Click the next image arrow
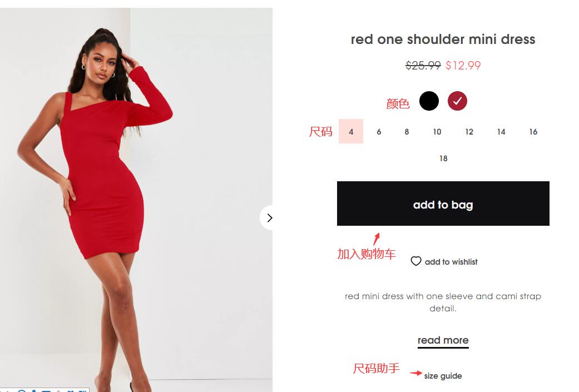Screen dimensions: 579x392 (x=269, y=218)
